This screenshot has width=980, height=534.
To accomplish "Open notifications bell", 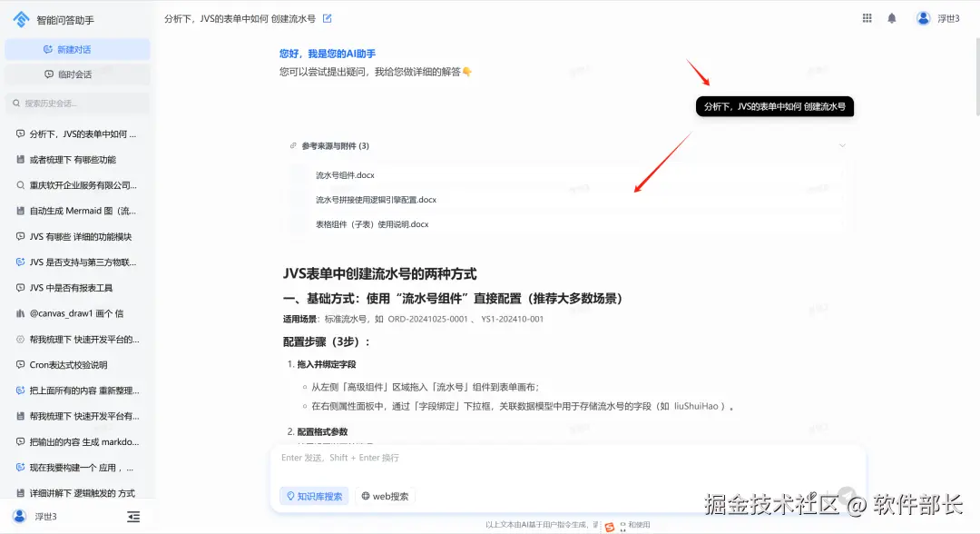I will (x=892, y=18).
